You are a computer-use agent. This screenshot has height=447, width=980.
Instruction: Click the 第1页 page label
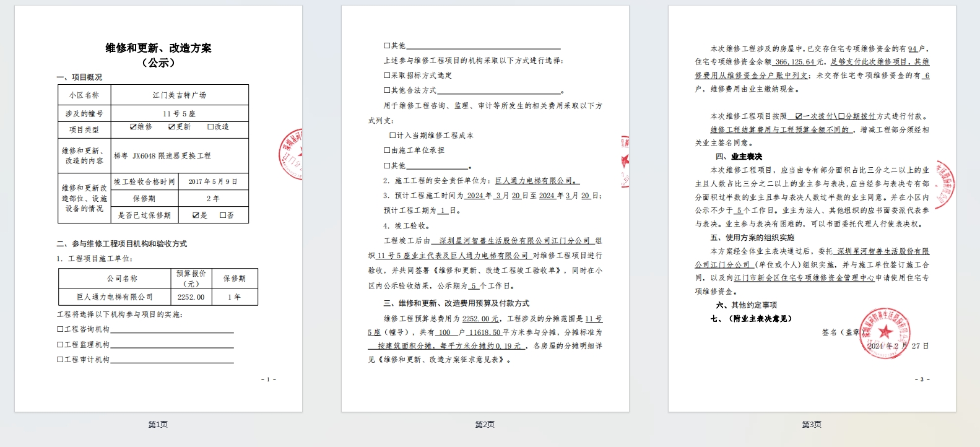(x=158, y=425)
